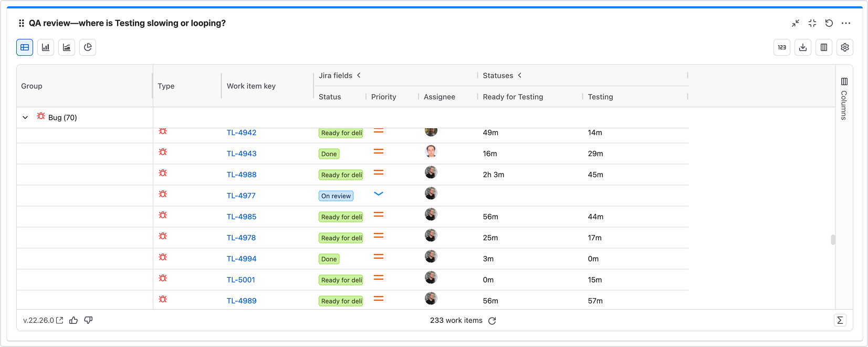This screenshot has width=868, height=347.
Task: Open work item TL-4943
Action: (x=242, y=154)
